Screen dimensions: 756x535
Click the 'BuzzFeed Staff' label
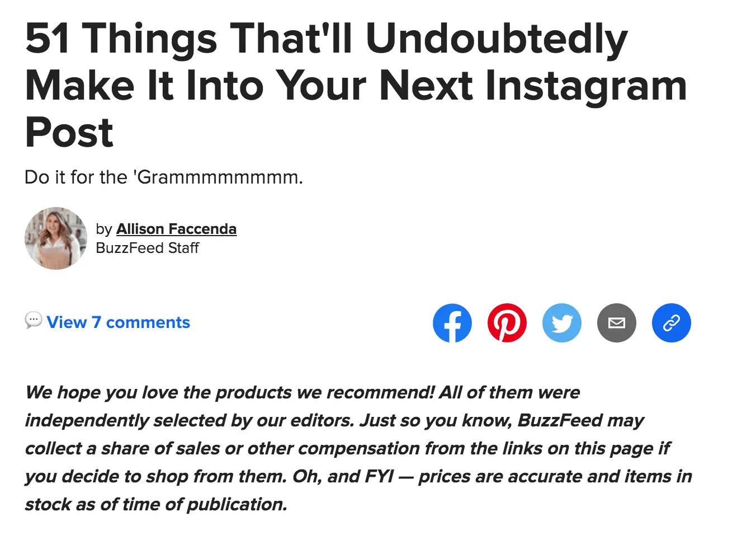click(147, 248)
